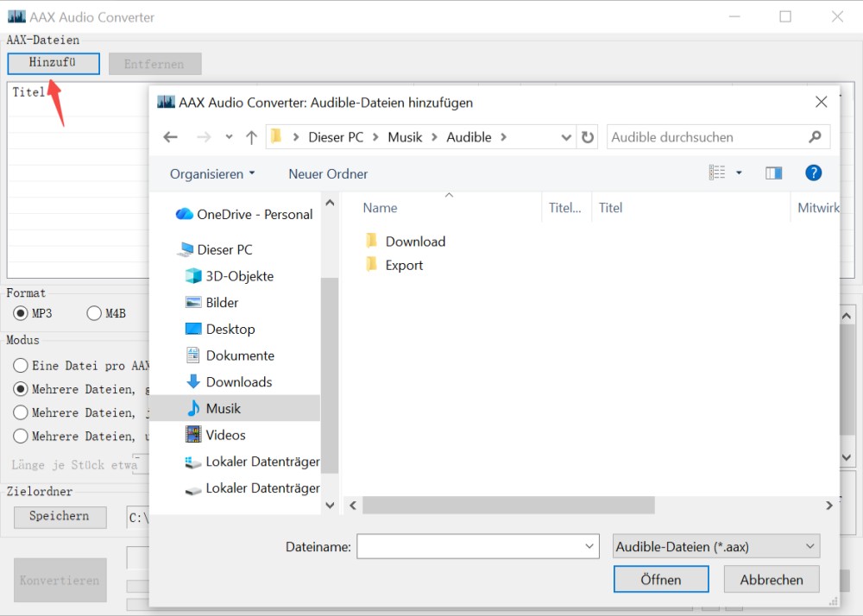This screenshot has width=863, height=616.
Task: Select second Lokaler Datenträger drive
Action: point(252,487)
